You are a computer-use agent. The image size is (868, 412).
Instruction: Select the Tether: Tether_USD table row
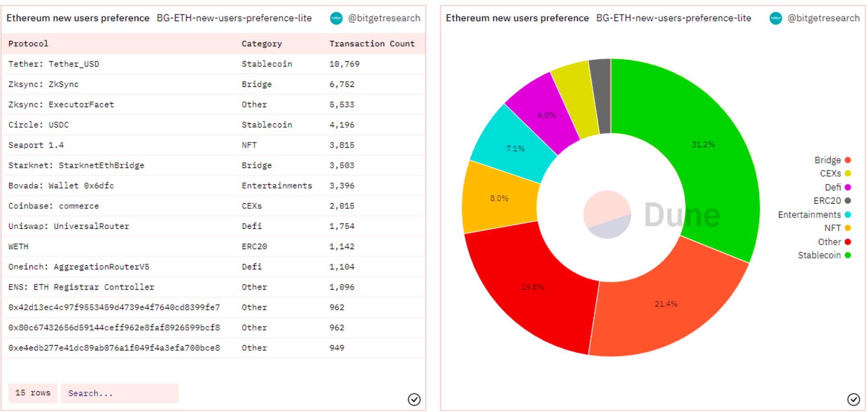coord(53,64)
